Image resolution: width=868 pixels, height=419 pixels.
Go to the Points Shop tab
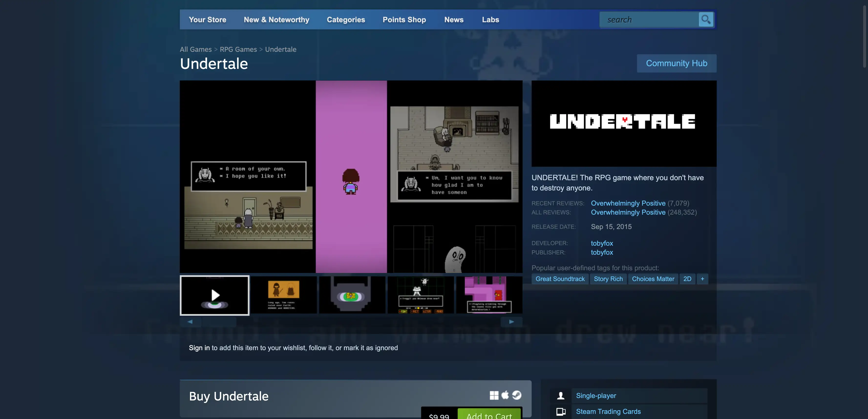click(404, 20)
